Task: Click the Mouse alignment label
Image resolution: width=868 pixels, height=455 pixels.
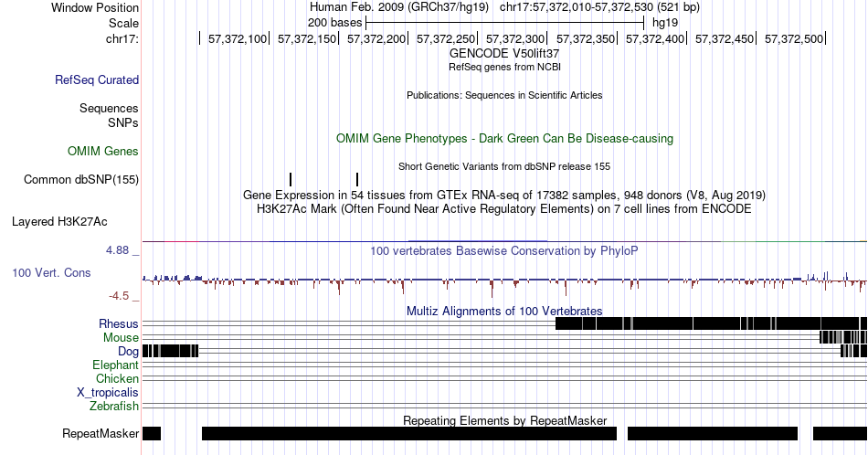Action: [121, 338]
